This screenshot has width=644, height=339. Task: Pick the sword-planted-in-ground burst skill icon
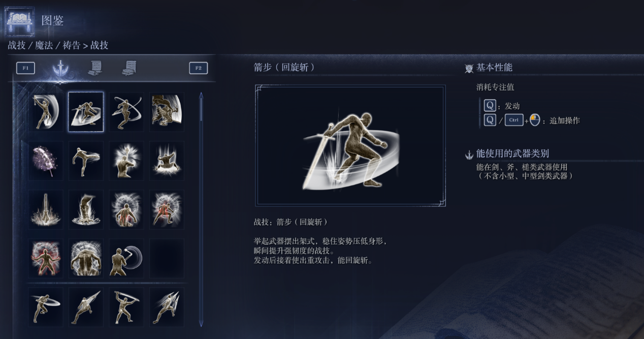(x=45, y=210)
